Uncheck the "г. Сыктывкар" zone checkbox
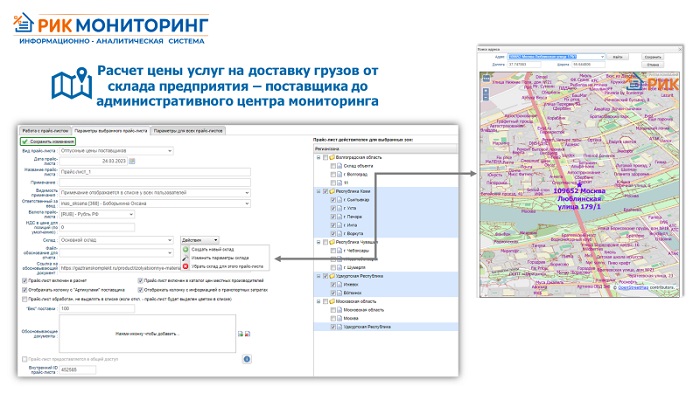The width and height of the screenshot is (700, 393). (333, 200)
